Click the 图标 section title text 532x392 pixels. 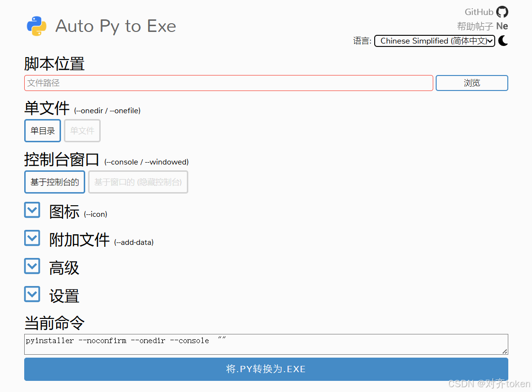[x=64, y=212]
